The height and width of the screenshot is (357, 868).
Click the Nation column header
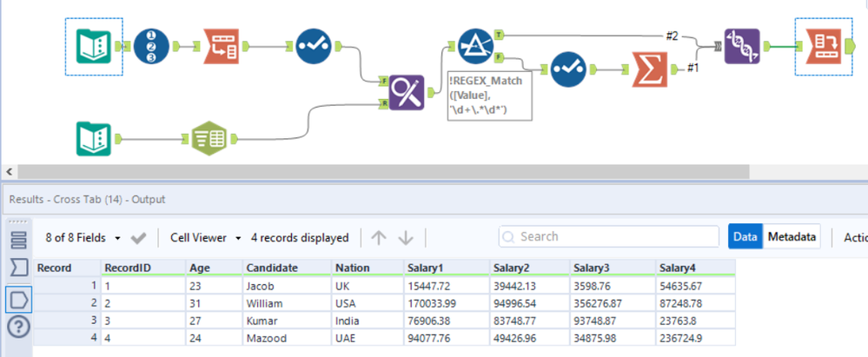[x=368, y=268]
